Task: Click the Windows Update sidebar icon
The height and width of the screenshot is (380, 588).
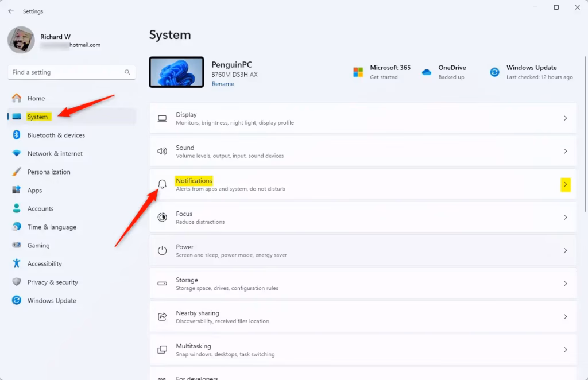Action: pos(17,300)
